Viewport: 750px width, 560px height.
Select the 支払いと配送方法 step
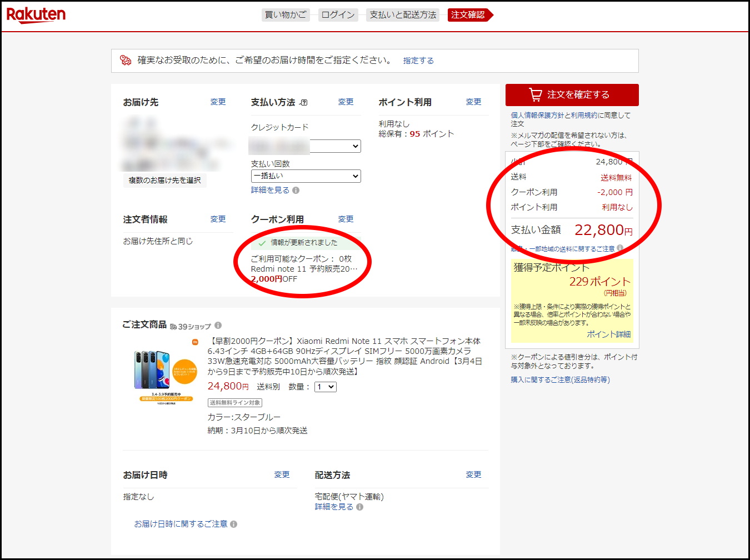tap(403, 15)
